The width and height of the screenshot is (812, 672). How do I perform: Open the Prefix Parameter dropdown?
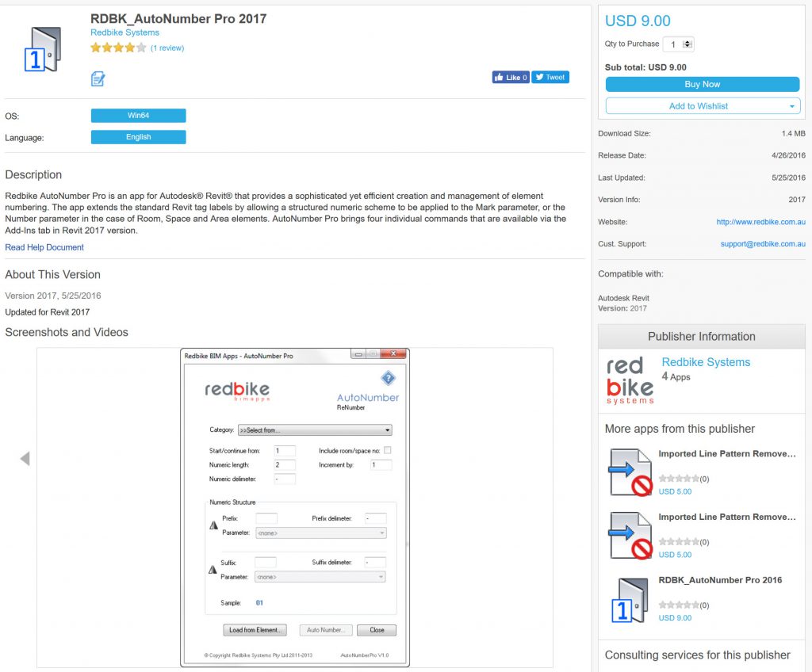(320, 533)
